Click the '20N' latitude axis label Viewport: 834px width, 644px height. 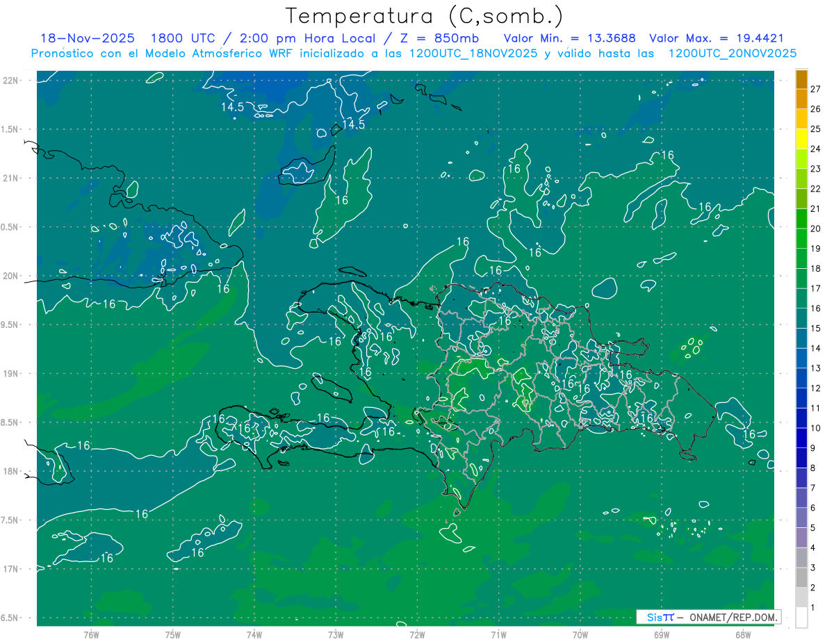(11, 276)
